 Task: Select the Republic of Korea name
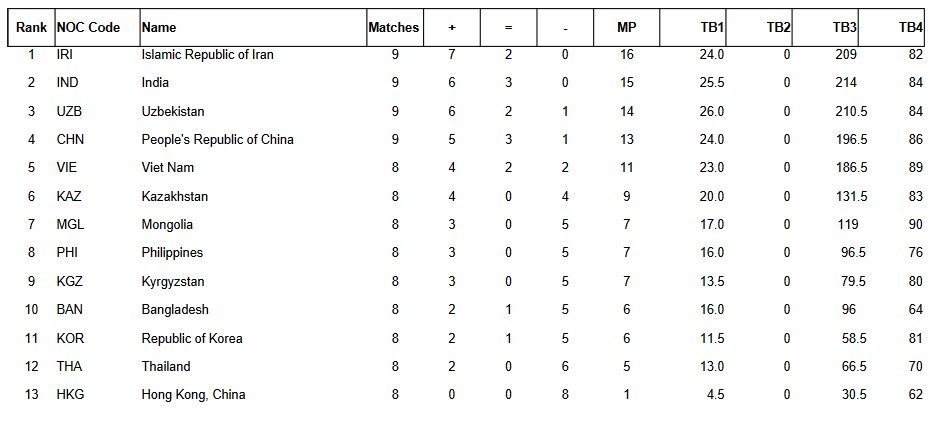192,338
